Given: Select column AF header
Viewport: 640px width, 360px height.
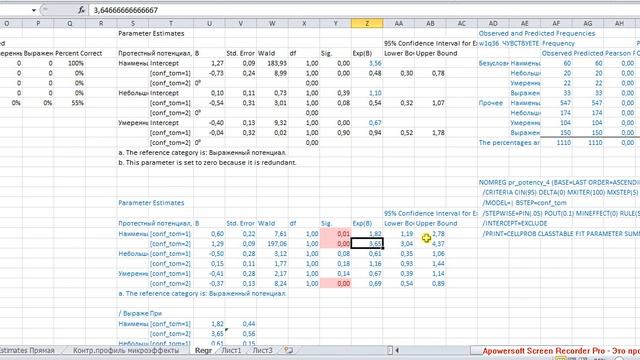Looking at the screenshot, I should point(556,24).
